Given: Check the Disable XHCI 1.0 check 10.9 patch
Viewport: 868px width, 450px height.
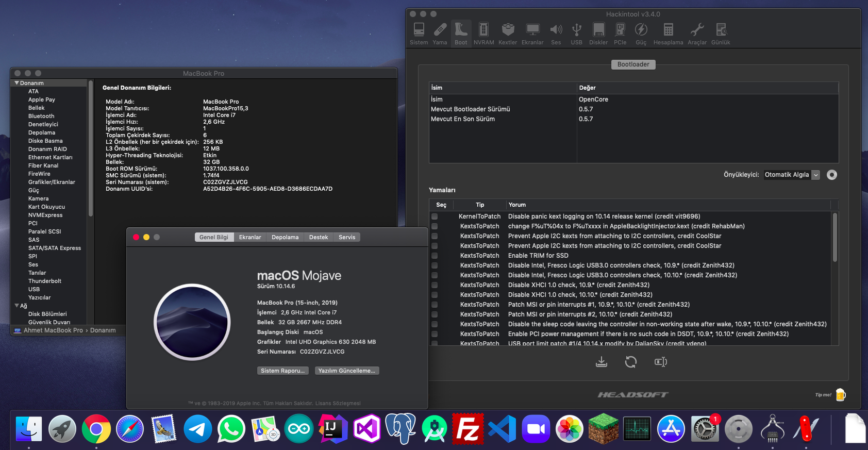Looking at the screenshot, I should tap(435, 285).
